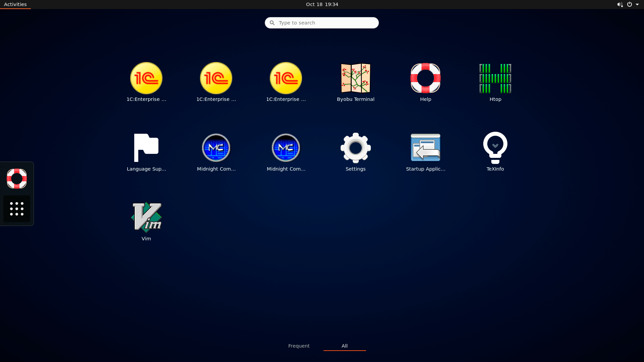644x362 pixels.
Task: Focus the Type to search field
Action: coord(322,23)
